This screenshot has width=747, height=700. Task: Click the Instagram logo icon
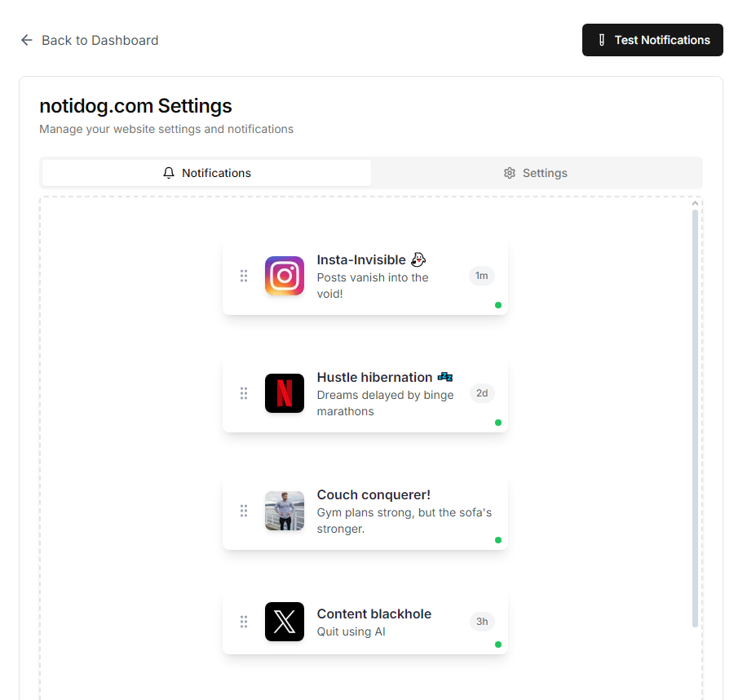tap(285, 276)
